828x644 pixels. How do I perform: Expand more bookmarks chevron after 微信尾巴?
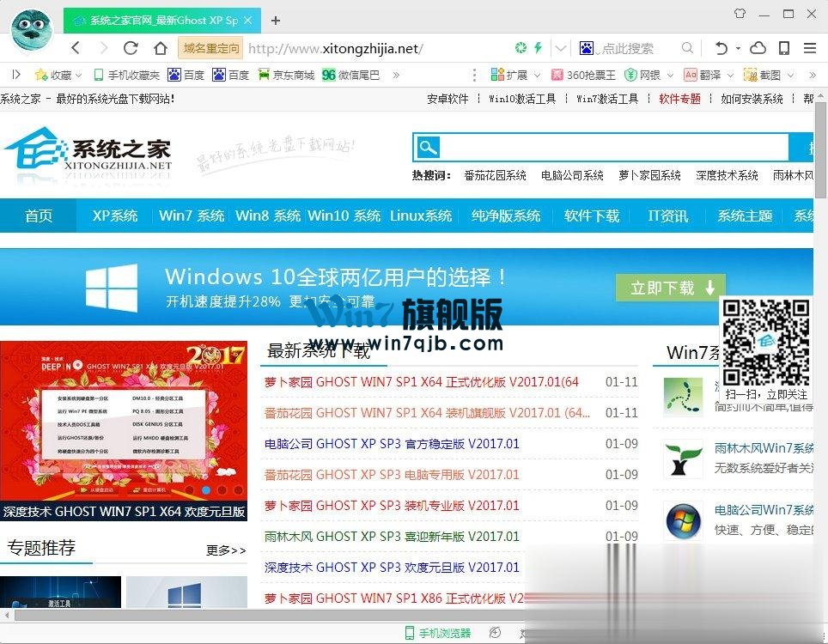[396, 75]
